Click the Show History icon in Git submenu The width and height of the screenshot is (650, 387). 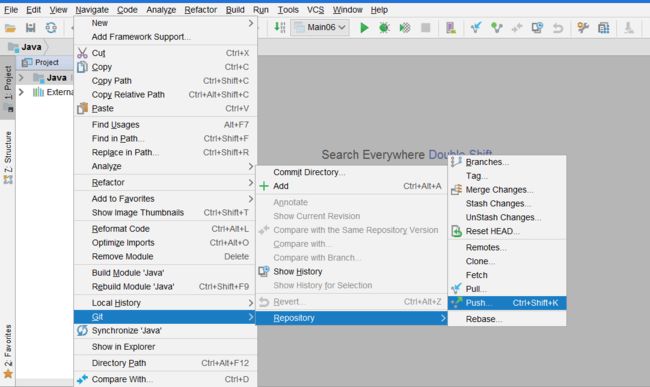[264, 271]
